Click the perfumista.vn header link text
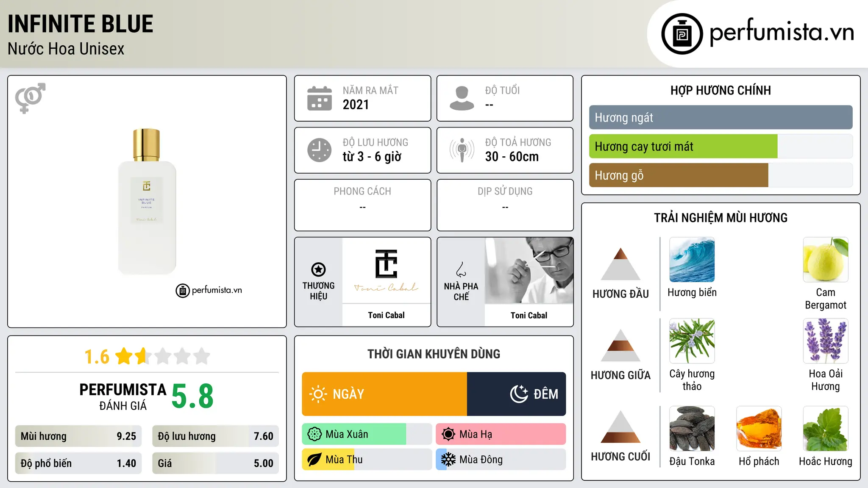This screenshot has height=488, width=868. pos(782,33)
